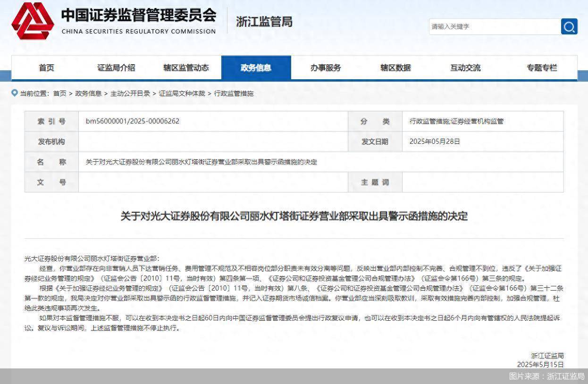Open the 证监局介绍 navigation tab
Viewport: 588px width, 384px height.
pyautogui.click(x=116, y=68)
